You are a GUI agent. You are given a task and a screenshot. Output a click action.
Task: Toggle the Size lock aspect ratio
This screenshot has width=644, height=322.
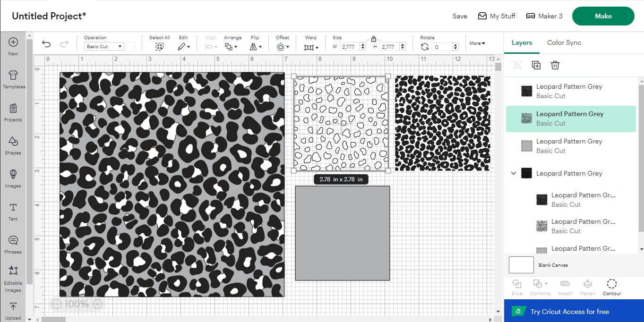point(373,39)
